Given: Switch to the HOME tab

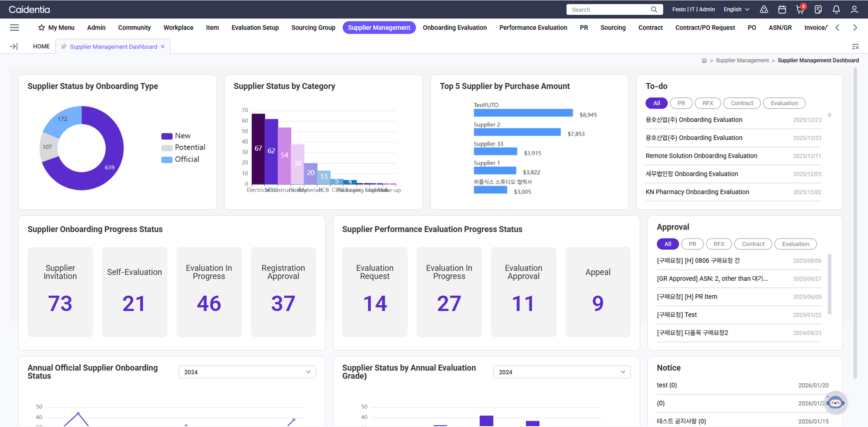Looking at the screenshot, I should [x=41, y=47].
